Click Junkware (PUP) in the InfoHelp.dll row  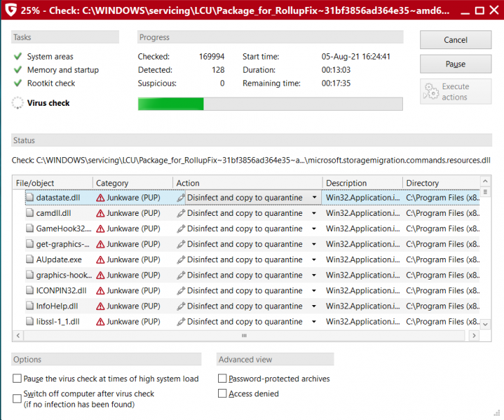click(x=134, y=306)
